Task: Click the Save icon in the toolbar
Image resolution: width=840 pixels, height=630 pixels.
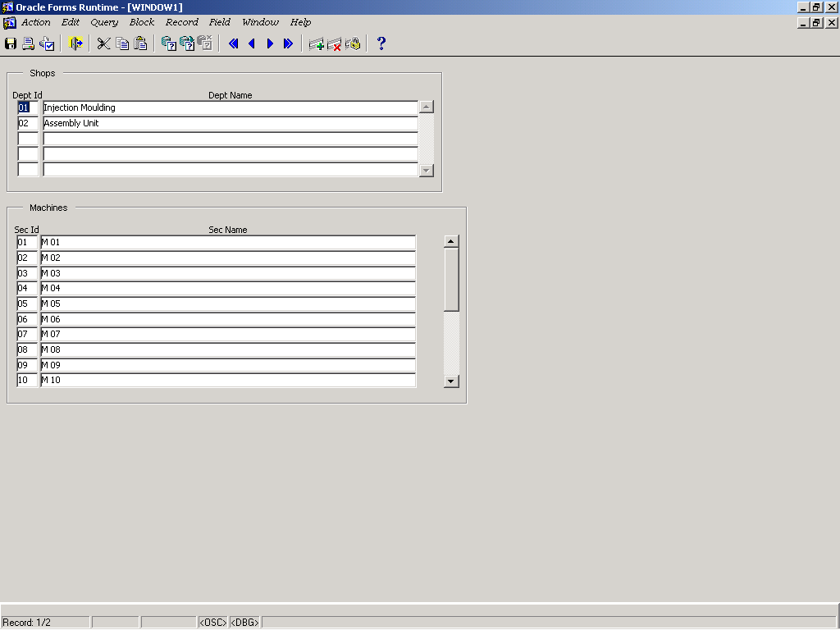Action: click(x=11, y=43)
